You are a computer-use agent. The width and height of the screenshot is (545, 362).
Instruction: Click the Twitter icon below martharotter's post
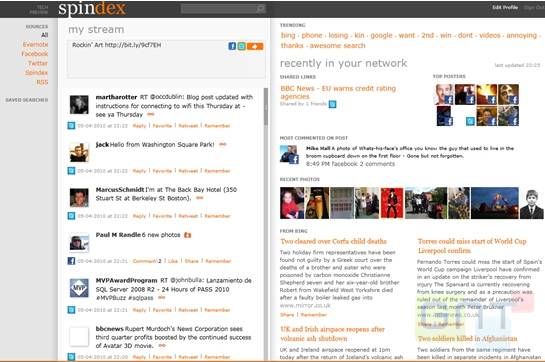pyautogui.click(x=71, y=126)
